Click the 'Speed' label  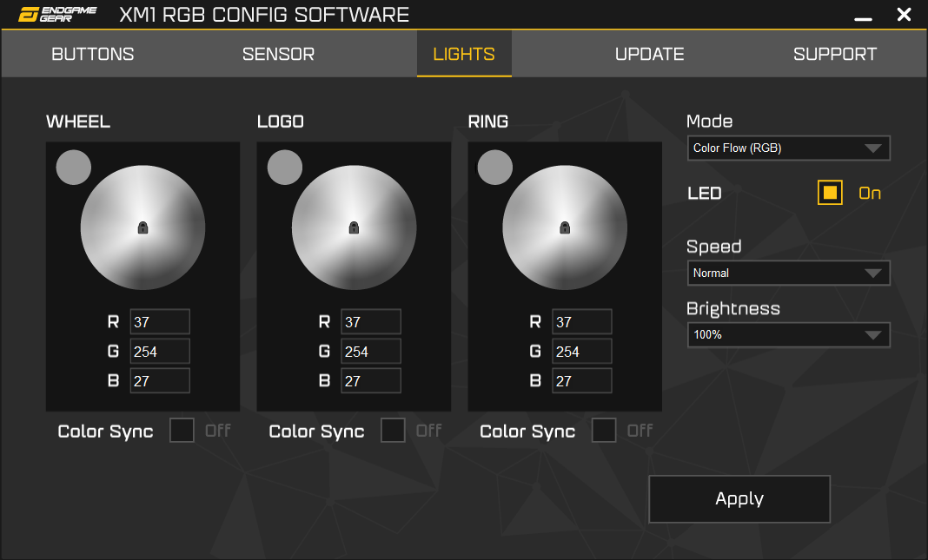click(713, 247)
